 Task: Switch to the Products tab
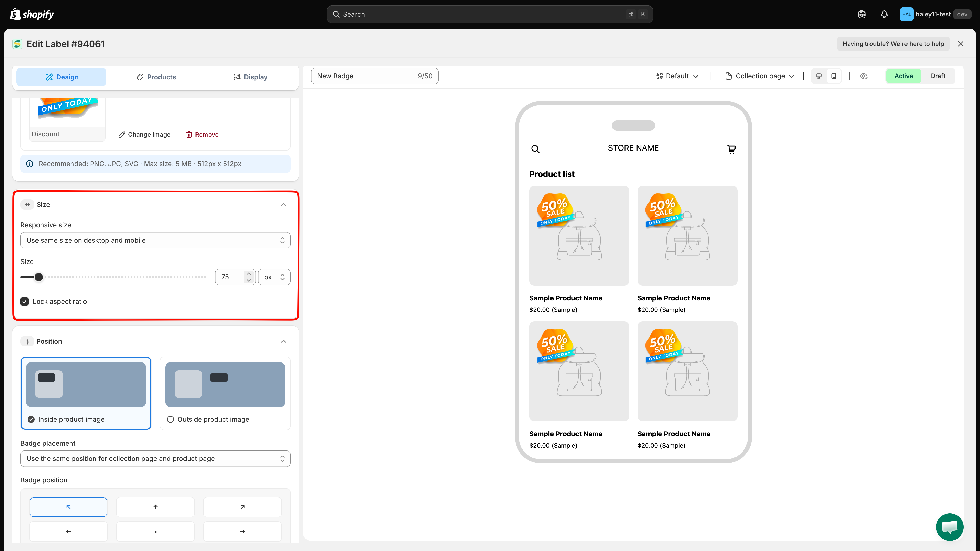coord(156,77)
